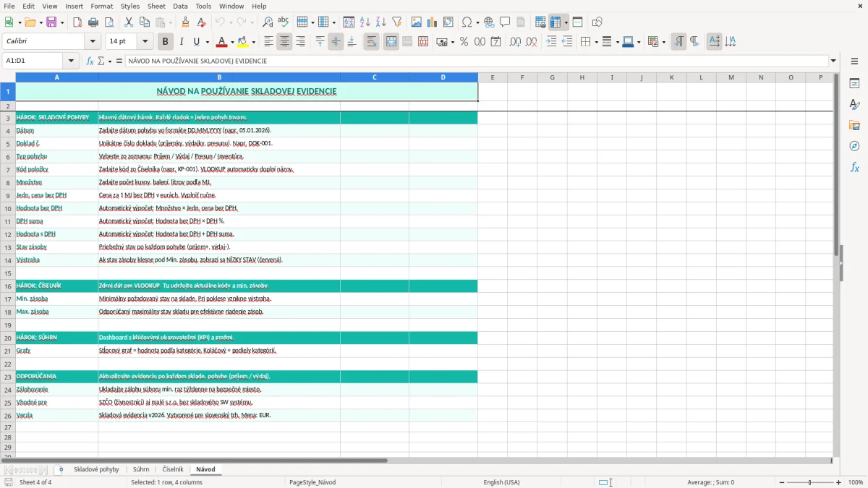Apply font color red swatch
The width and height of the screenshot is (868, 488).
pyautogui.click(x=222, y=42)
